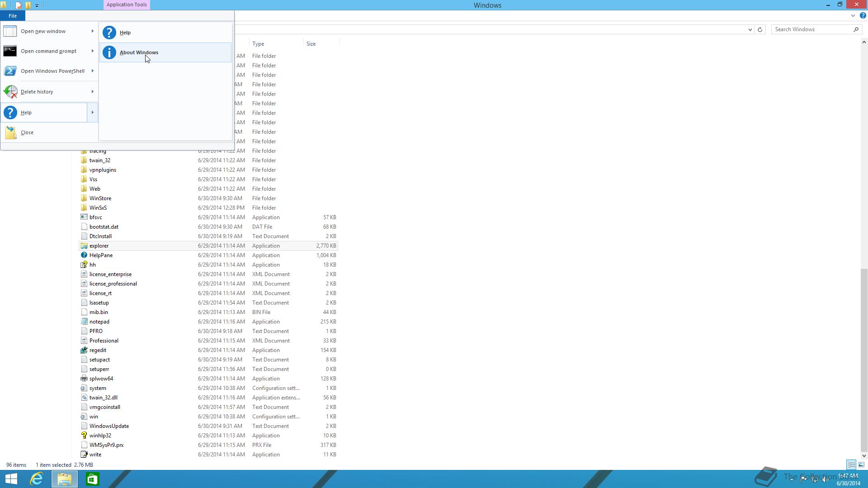
Task: Click the Open new window icon
Action: point(10,31)
